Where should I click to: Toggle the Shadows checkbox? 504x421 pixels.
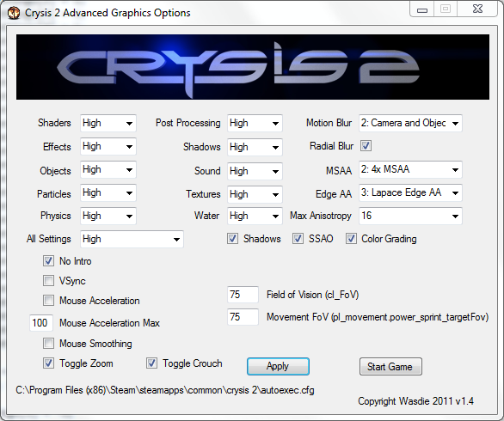pyautogui.click(x=232, y=239)
